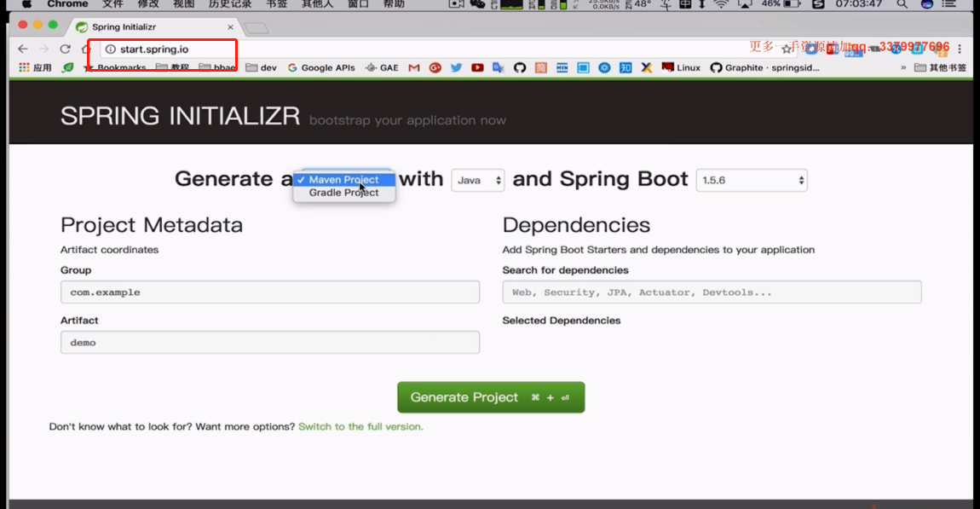Open the Spring Boot 1.5.6 version dropdown
The width and height of the screenshot is (980, 509).
(752, 180)
